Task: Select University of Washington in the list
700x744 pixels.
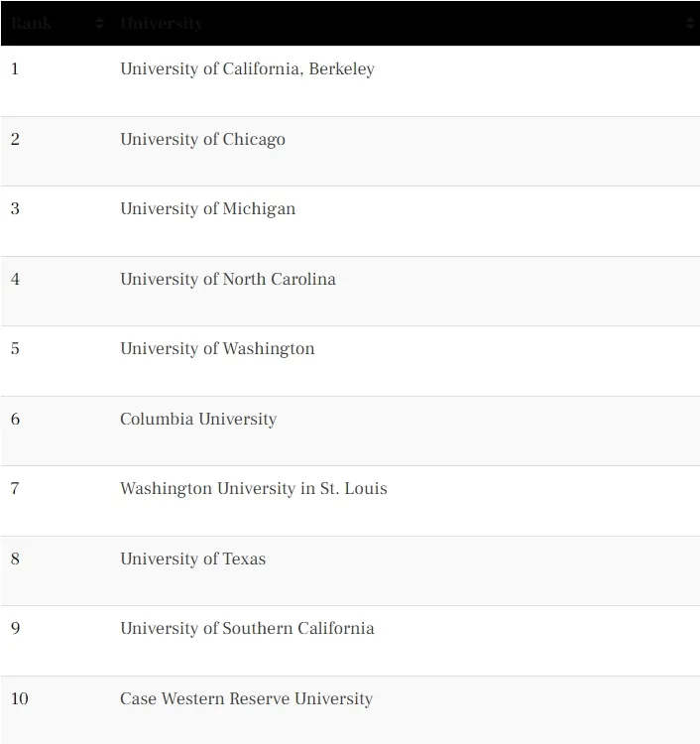Action: click(217, 349)
